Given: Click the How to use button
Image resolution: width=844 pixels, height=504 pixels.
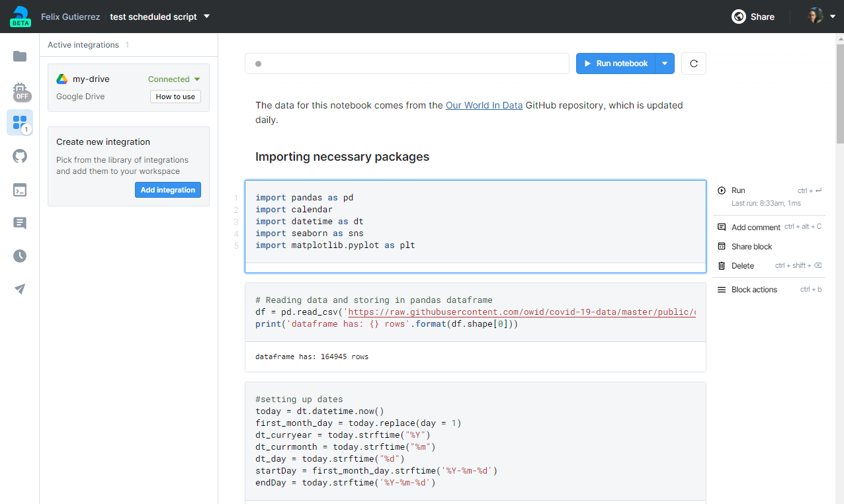Looking at the screenshot, I should (175, 97).
